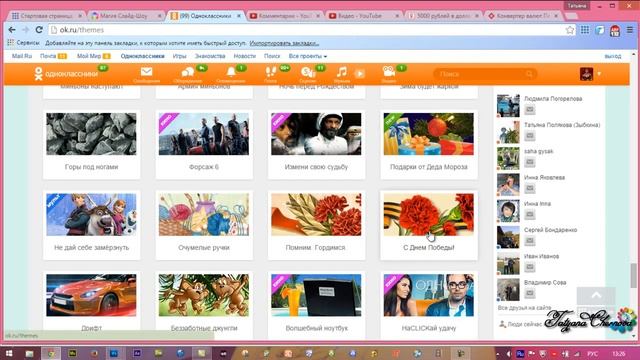
Task: Open Оповещения bell notifications icon
Action: coord(231,72)
